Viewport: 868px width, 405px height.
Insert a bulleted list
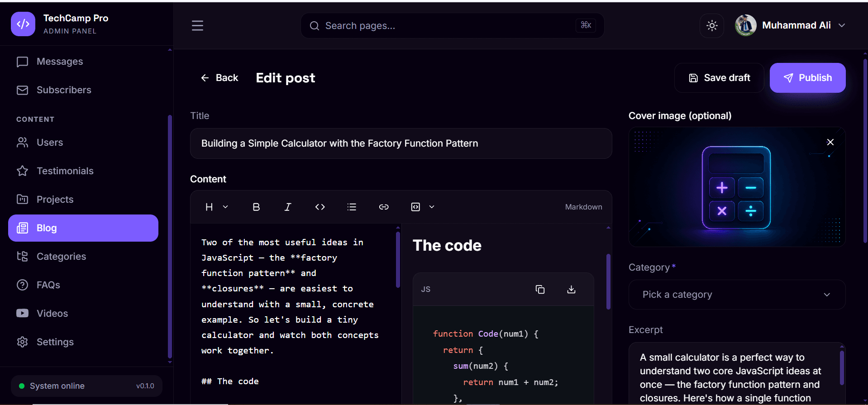point(352,207)
